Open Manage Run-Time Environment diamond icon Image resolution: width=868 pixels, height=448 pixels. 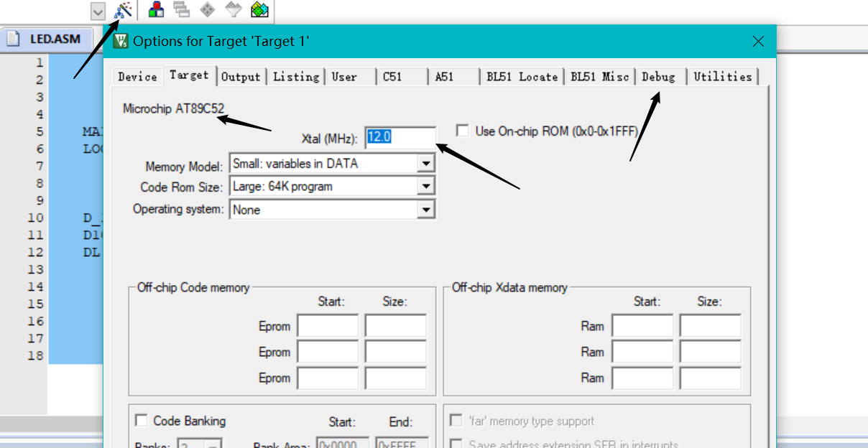pyautogui.click(x=208, y=10)
